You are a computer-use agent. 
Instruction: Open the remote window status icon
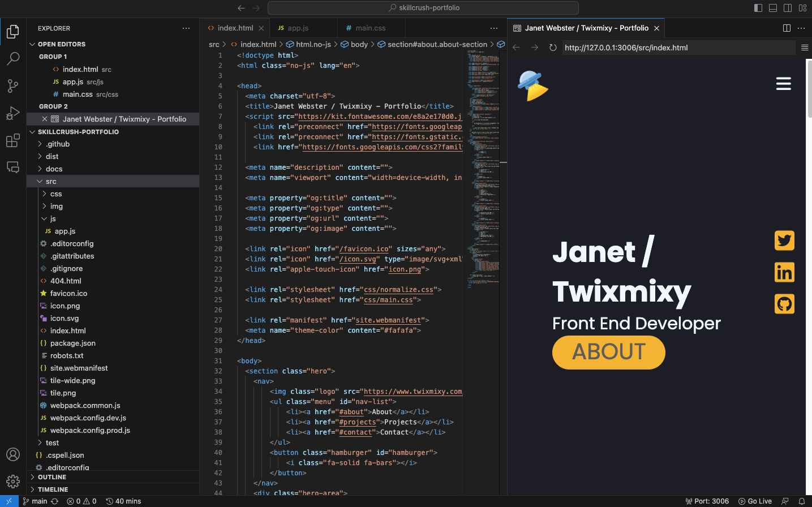point(9,501)
